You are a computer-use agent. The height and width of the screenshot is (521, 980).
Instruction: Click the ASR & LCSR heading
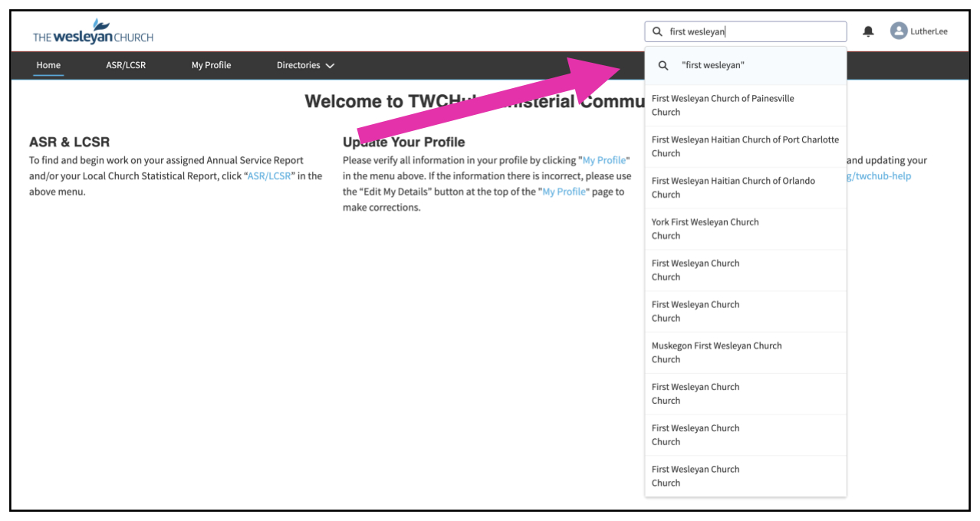pos(70,143)
